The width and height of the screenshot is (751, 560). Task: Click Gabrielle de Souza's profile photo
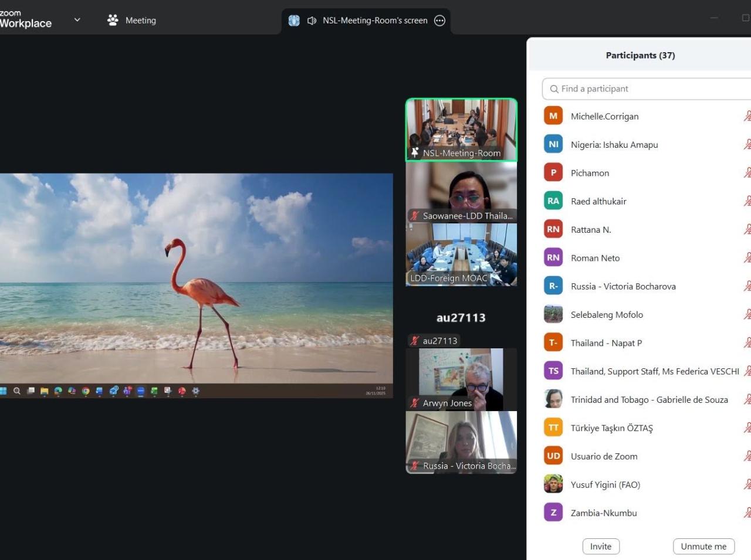pos(553,399)
